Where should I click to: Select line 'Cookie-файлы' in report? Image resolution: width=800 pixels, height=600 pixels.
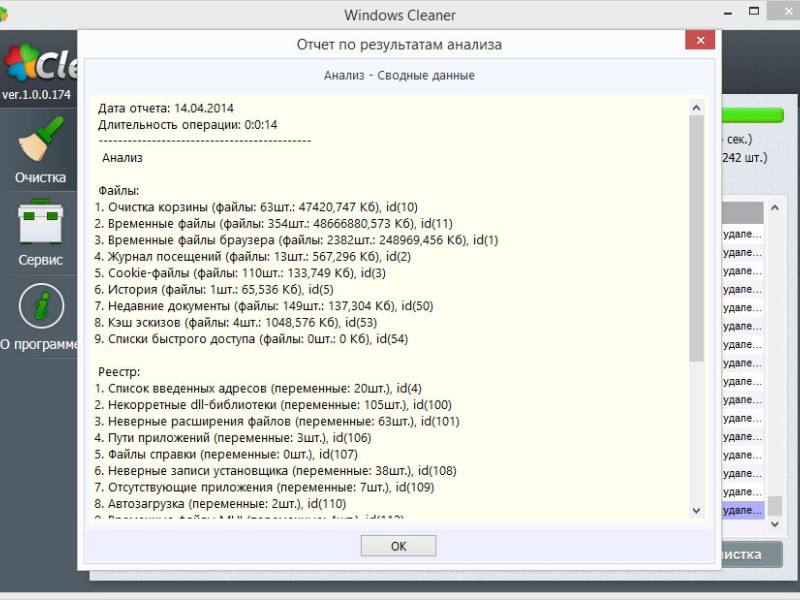[240, 273]
